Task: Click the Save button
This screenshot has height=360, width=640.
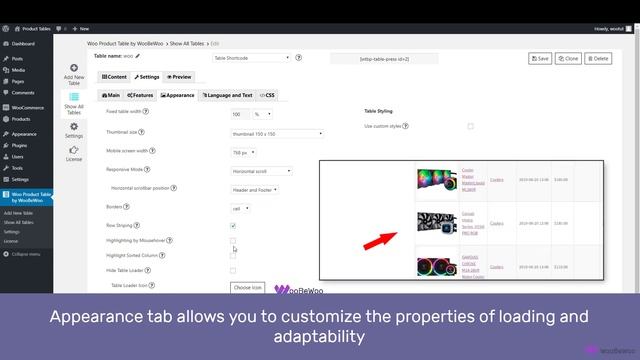Action: tap(540, 58)
